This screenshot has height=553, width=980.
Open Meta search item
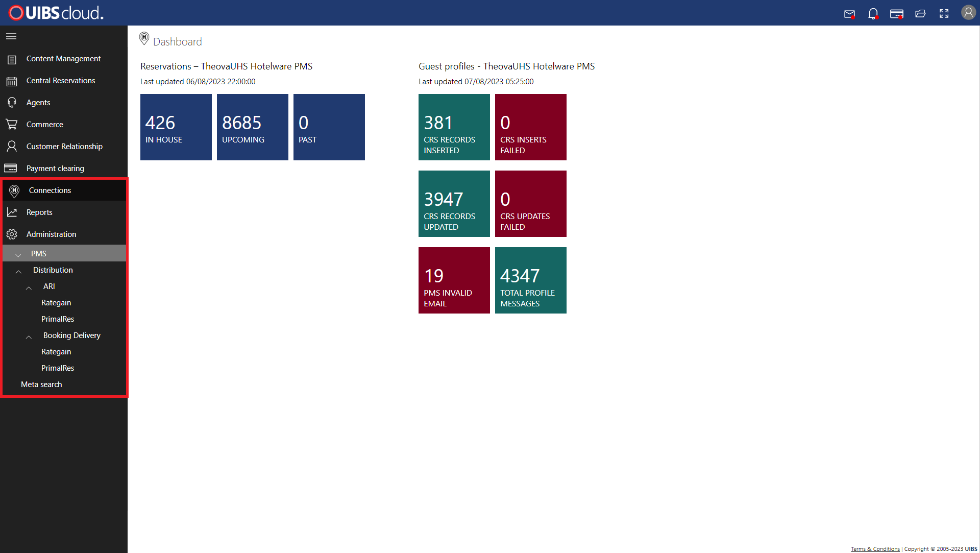[41, 384]
